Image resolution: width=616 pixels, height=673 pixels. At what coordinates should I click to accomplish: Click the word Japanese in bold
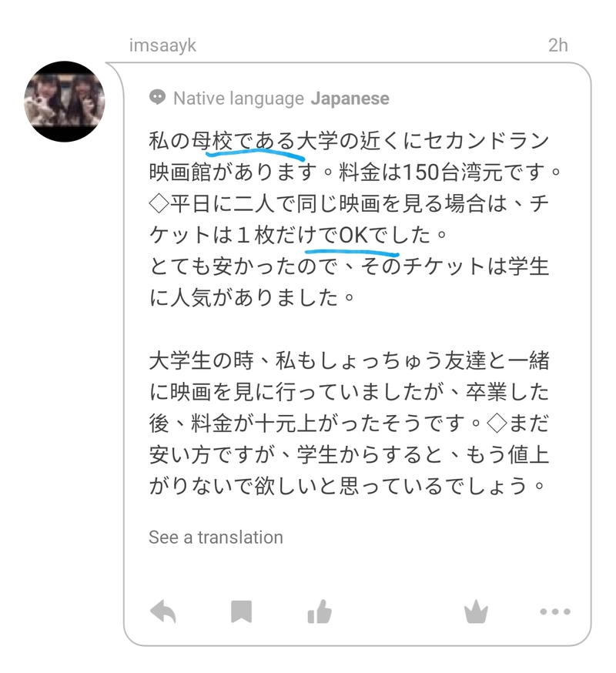[350, 99]
